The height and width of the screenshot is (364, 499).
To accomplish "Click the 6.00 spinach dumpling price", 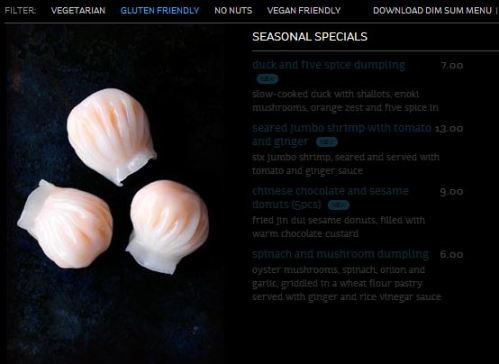I will click(452, 255).
